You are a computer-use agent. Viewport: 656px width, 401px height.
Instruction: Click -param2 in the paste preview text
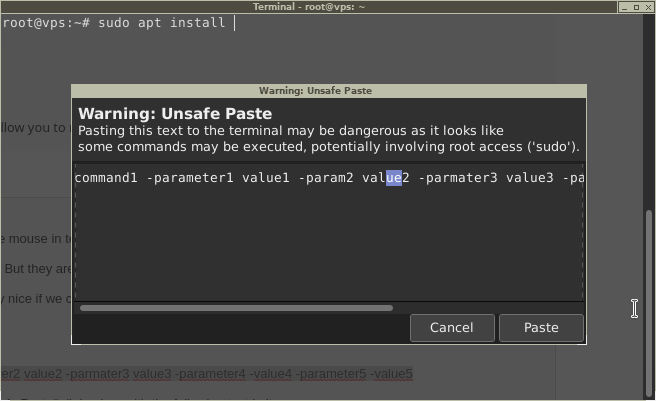(x=325, y=178)
